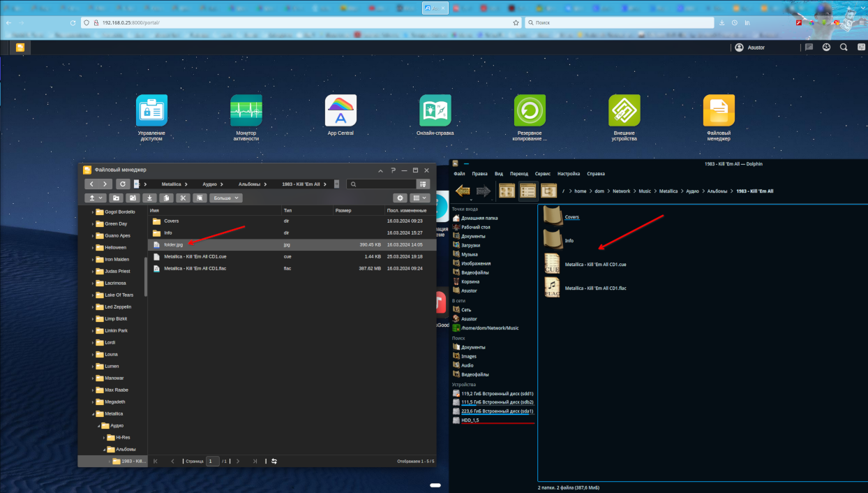The width and height of the screenshot is (868, 493).
Task: Select the Covers folder in Dolphin
Action: tap(561, 217)
